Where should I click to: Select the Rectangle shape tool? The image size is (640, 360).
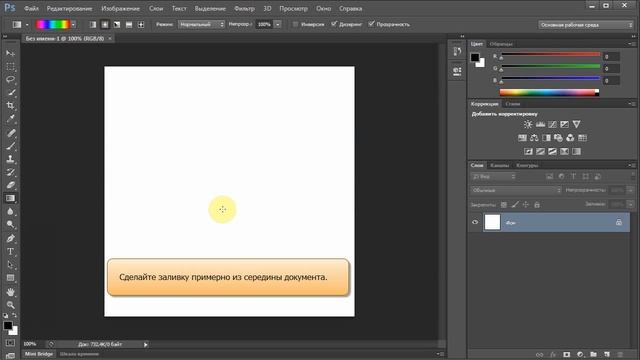coord(10,278)
